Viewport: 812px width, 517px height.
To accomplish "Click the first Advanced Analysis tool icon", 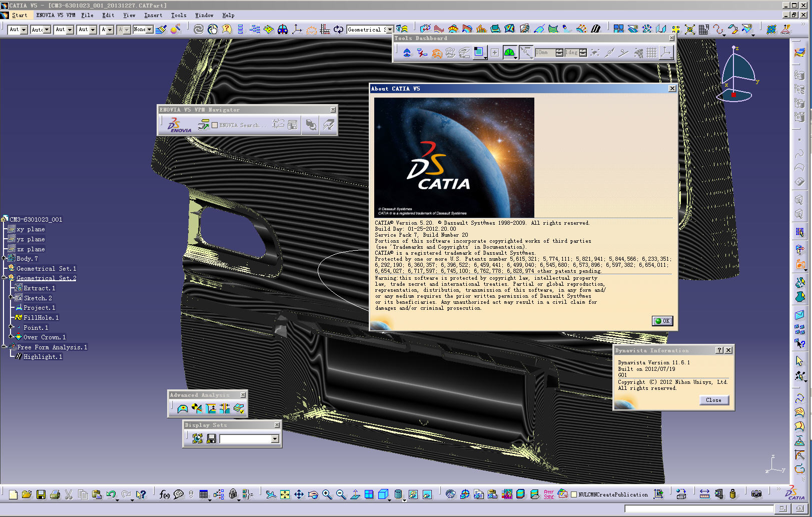I will [x=183, y=408].
